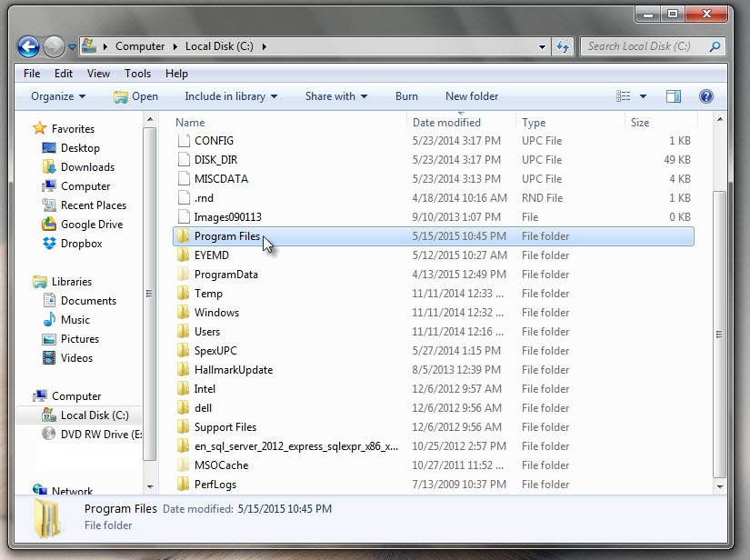The image size is (750, 560).
Task: Click the Local Disk (C:) breadcrumb
Action: coord(219,46)
